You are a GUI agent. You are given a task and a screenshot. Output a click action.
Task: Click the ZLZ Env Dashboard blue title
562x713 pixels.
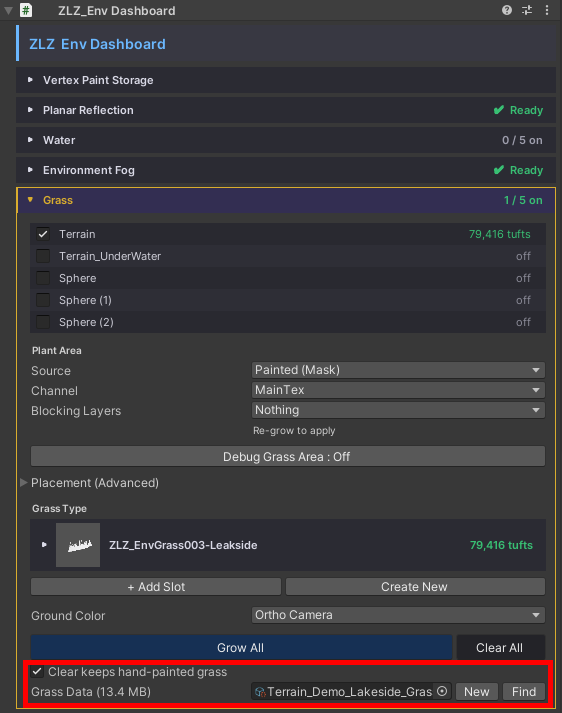[x=97, y=44]
